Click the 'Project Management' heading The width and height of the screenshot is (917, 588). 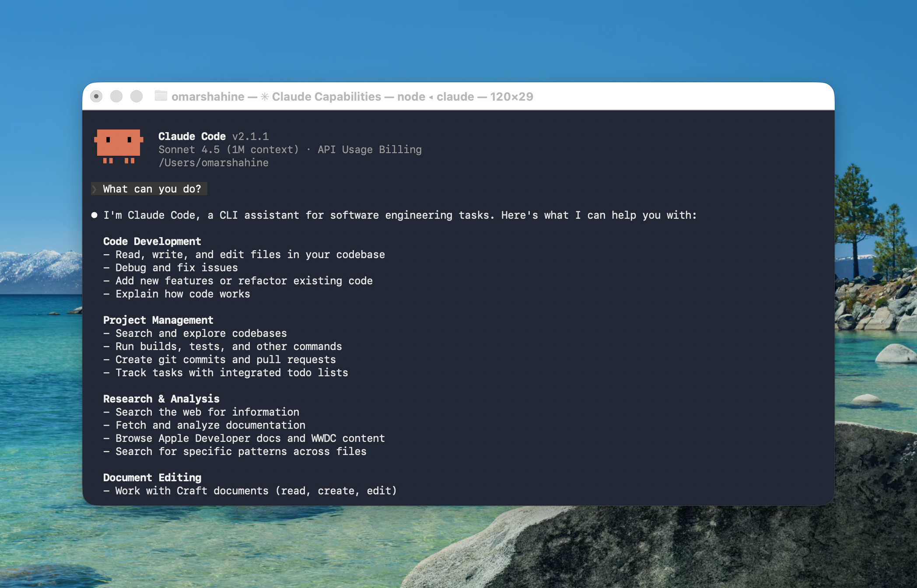click(158, 320)
